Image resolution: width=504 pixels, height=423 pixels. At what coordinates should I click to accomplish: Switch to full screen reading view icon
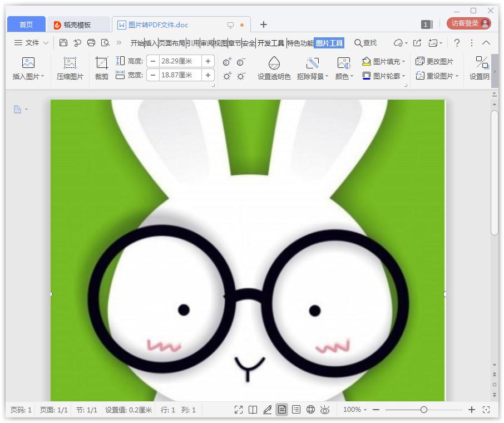(239, 410)
